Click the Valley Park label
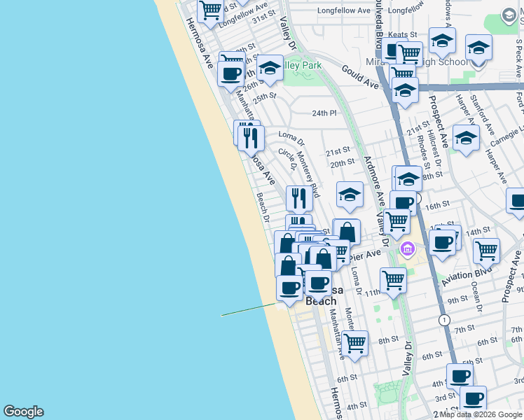Screen dimensions: 524x420 [301, 65]
